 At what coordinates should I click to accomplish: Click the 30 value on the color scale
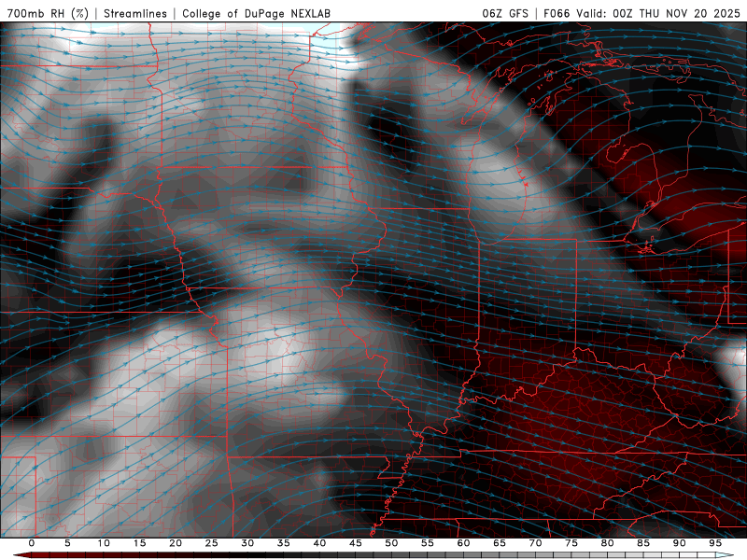point(247,543)
